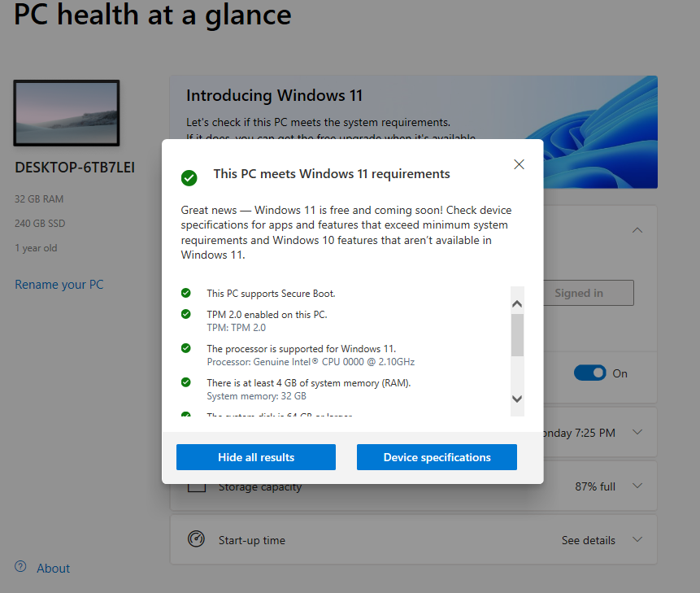This screenshot has height=593, width=700.
Task: Click Hide all results button
Action: tap(256, 457)
